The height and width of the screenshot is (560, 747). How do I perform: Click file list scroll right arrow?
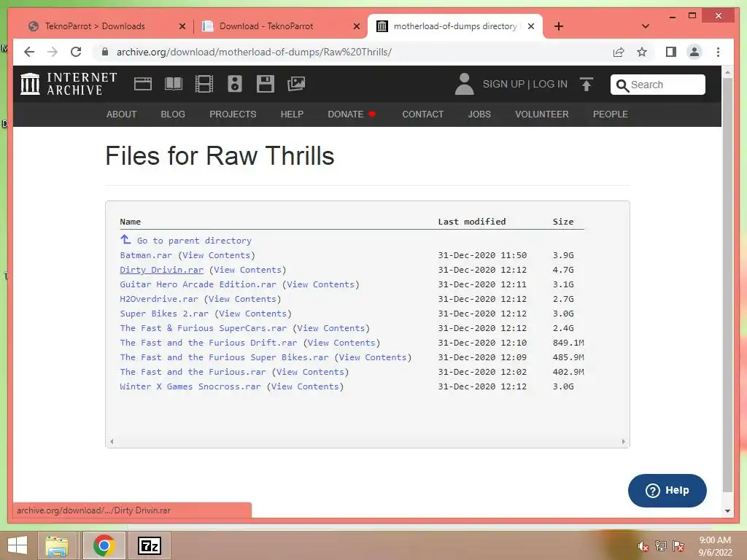click(624, 441)
